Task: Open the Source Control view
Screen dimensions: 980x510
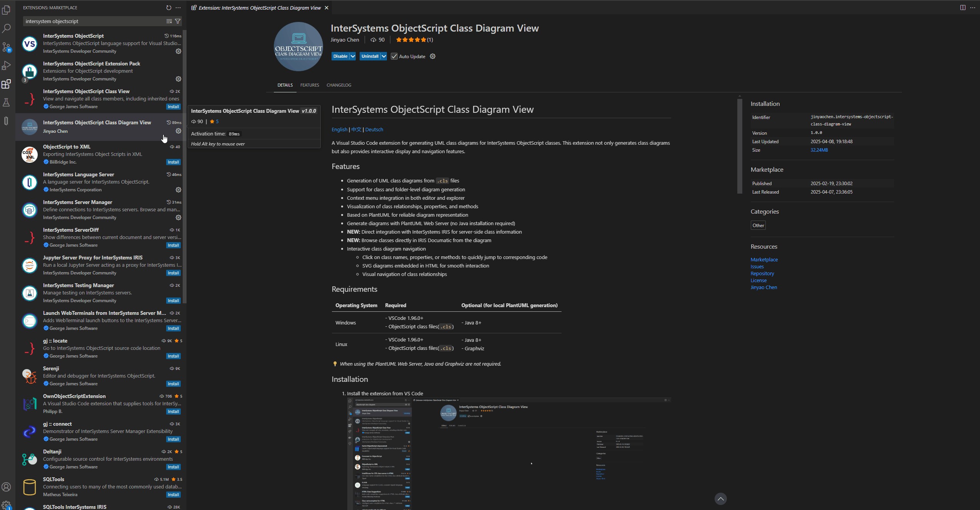Action: pos(7,47)
